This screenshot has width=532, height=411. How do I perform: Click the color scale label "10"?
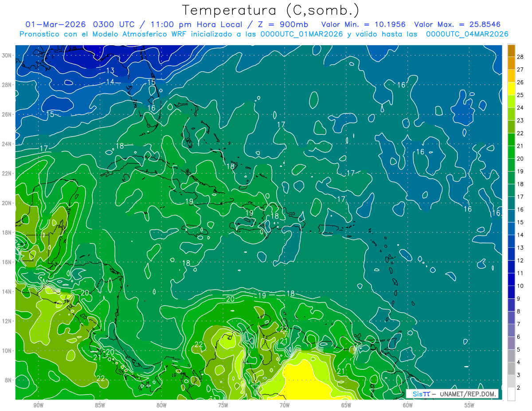coord(520,286)
